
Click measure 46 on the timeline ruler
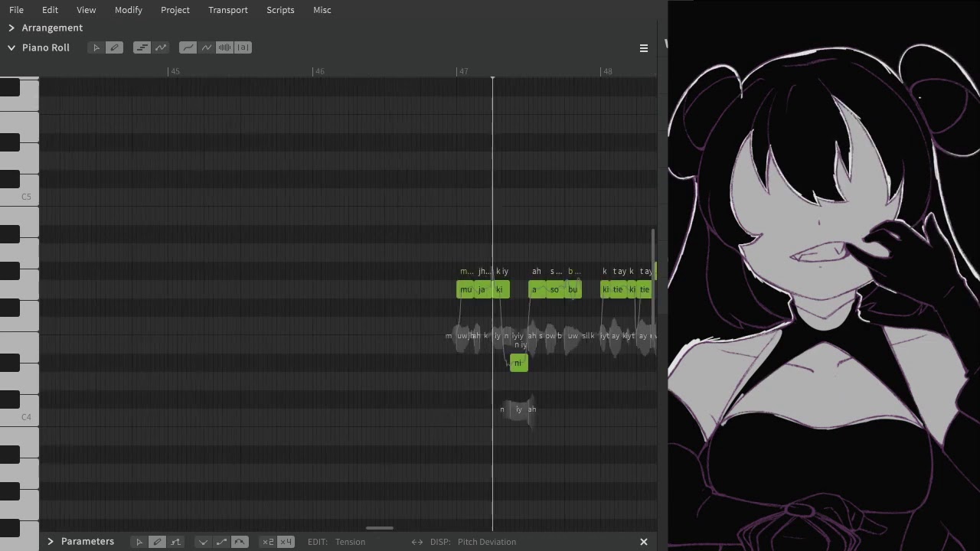318,71
